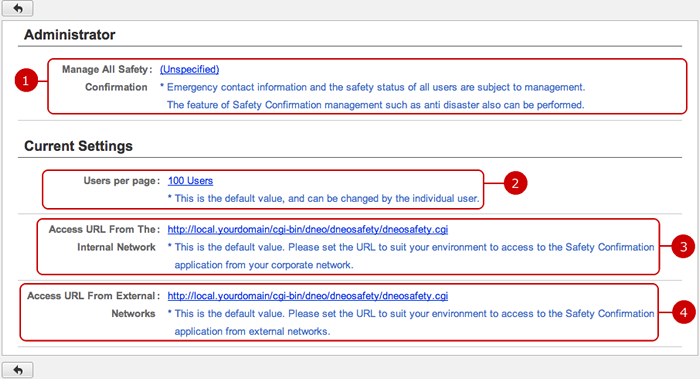Click the text 'application from your corporate network.'
Viewport: 700px width, 379px height.
[264, 265]
